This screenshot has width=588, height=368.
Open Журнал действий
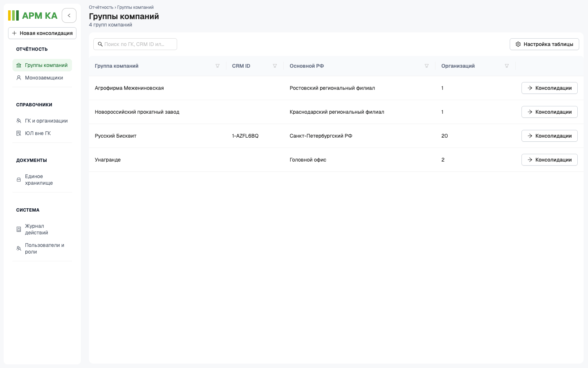tap(42, 229)
